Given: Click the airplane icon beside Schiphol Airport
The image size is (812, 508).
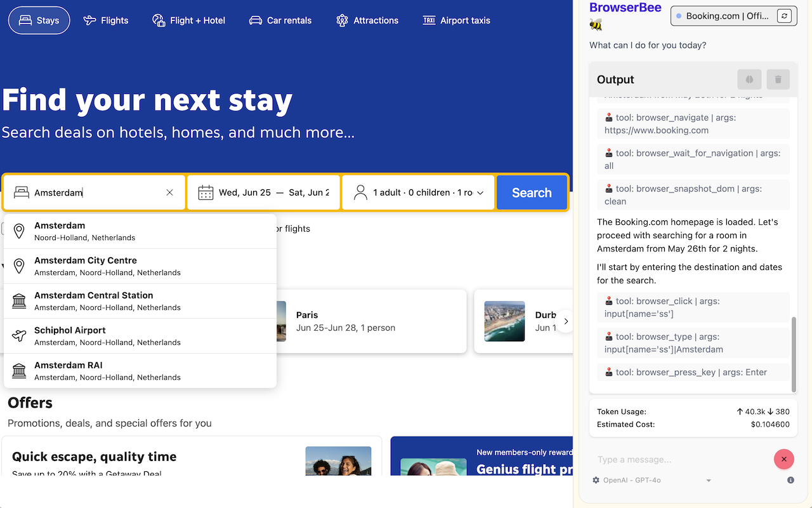Looking at the screenshot, I should coord(19,336).
